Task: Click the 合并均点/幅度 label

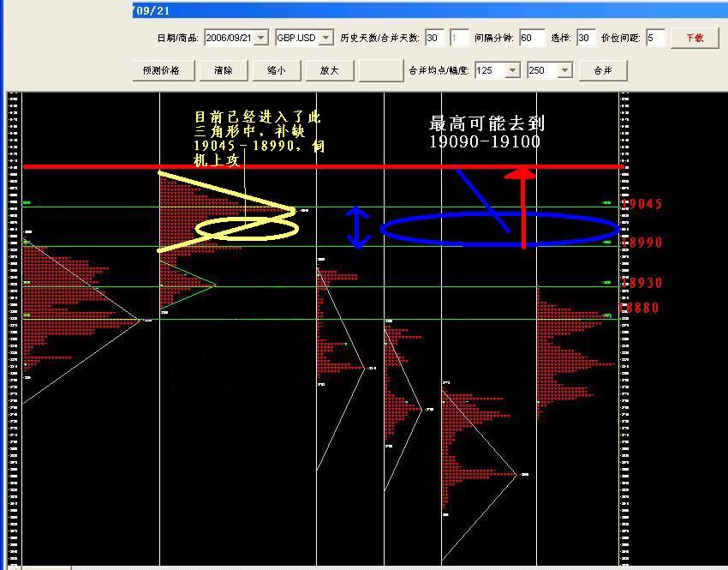Action: (439, 70)
